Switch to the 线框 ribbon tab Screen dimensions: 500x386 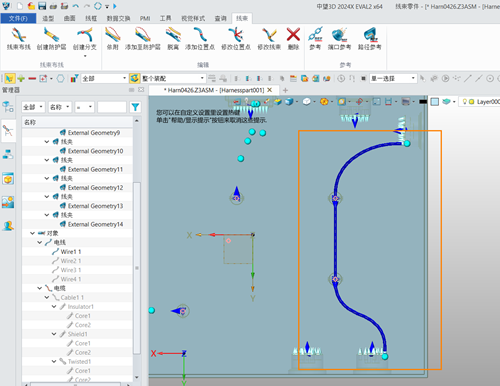[91, 18]
